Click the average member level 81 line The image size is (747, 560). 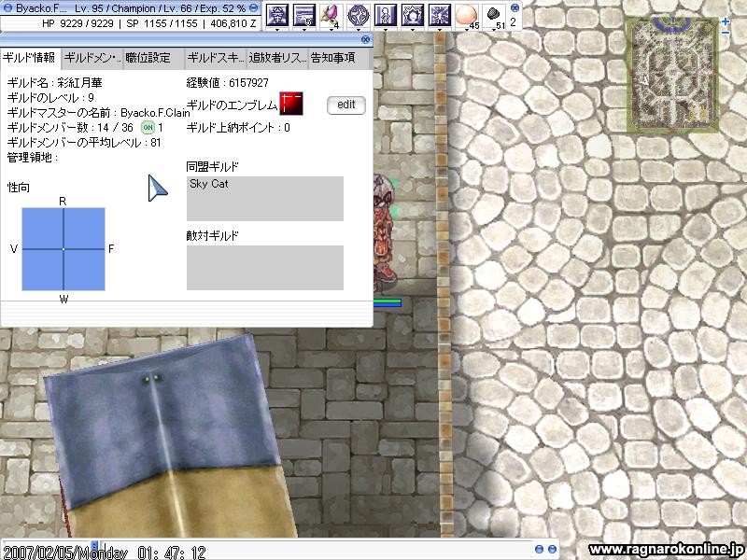pyautogui.click(x=84, y=143)
